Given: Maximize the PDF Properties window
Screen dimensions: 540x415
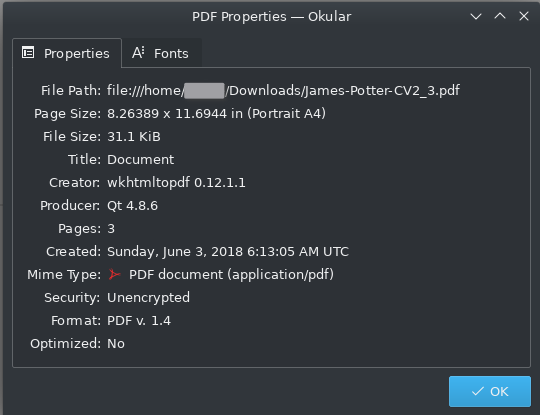Looking at the screenshot, I should pos(500,16).
